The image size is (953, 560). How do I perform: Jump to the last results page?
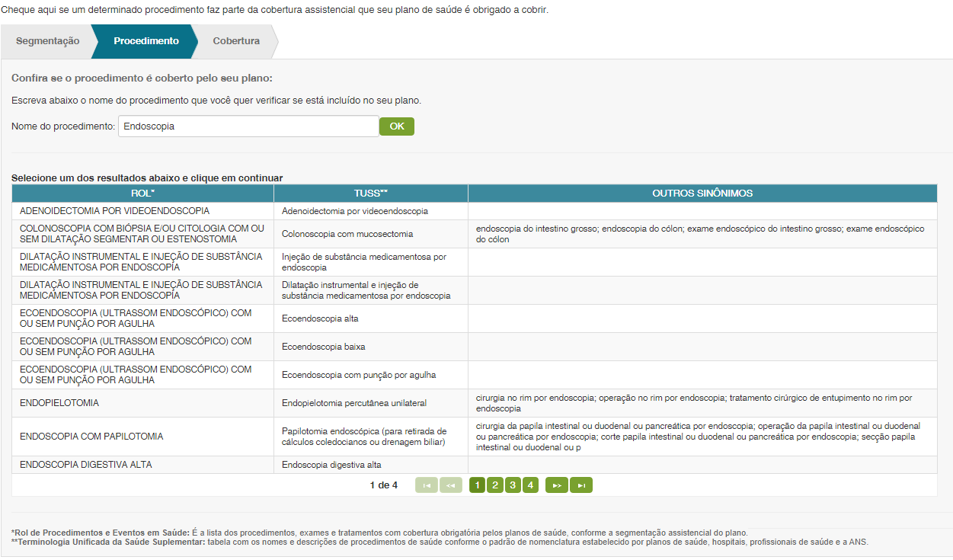(x=580, y=485)
